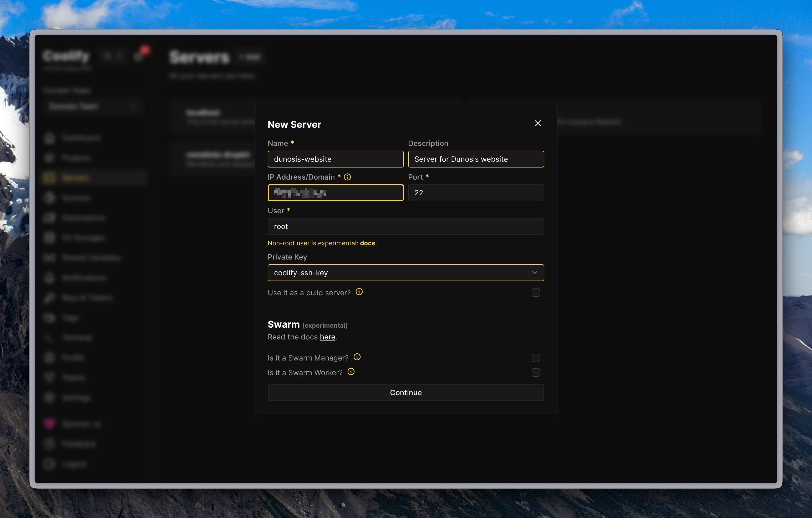This screenshot has height=518, width=812.
Task: Select the highlighted Servers icon in the sidebar
Action: (50, 178)
